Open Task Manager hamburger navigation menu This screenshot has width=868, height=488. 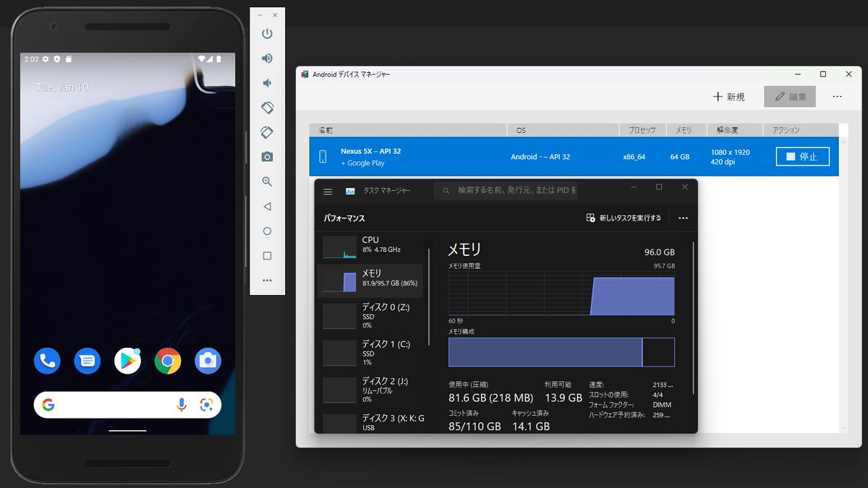tap(328, 192)
